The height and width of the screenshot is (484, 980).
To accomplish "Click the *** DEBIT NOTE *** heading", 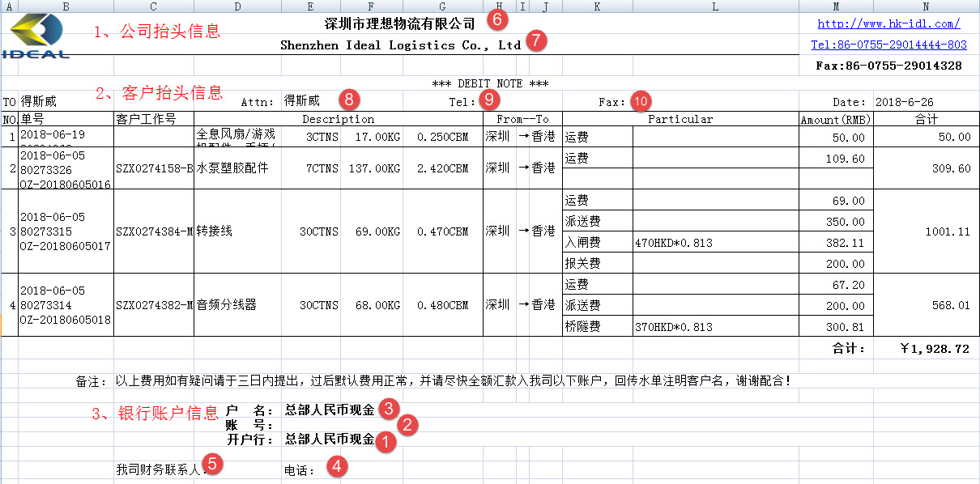I will click(491, 84).
